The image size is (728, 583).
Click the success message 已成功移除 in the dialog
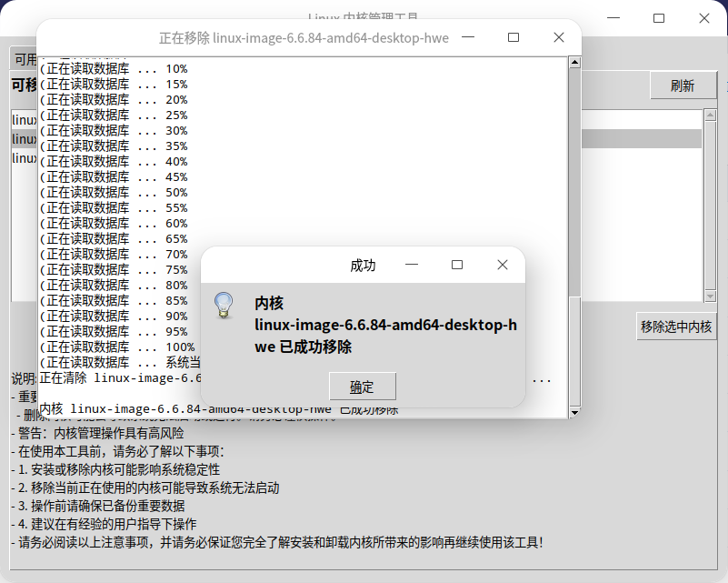pyautogui.click(x=315, y=347)
